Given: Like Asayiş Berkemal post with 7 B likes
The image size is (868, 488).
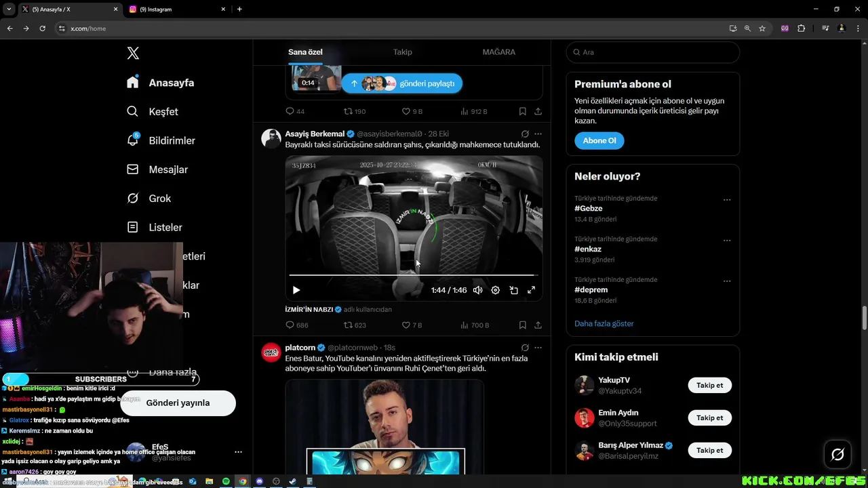Looking at the screenshot, I should (x=412, y=325).
